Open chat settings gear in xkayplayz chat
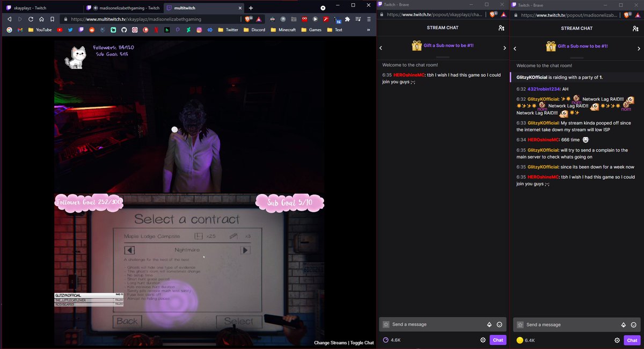644x349 pixels. tap(483, 340)
